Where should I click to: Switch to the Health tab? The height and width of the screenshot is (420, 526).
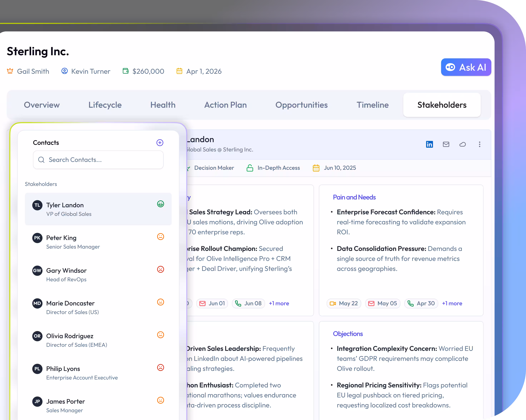(163, 105)
